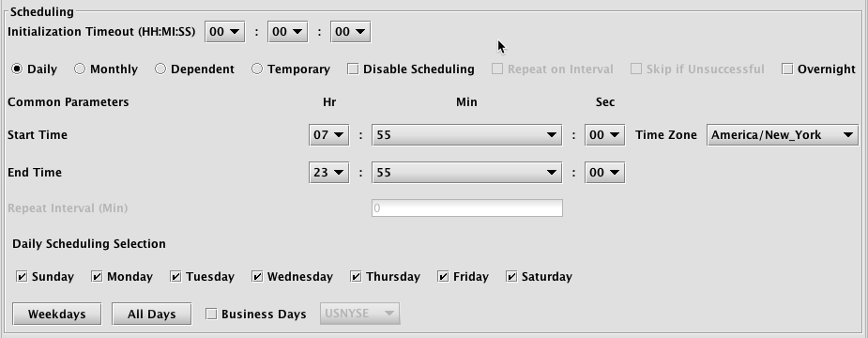
Task: Open Initialization Timeout hours dropdown
Action: [225, 32]
